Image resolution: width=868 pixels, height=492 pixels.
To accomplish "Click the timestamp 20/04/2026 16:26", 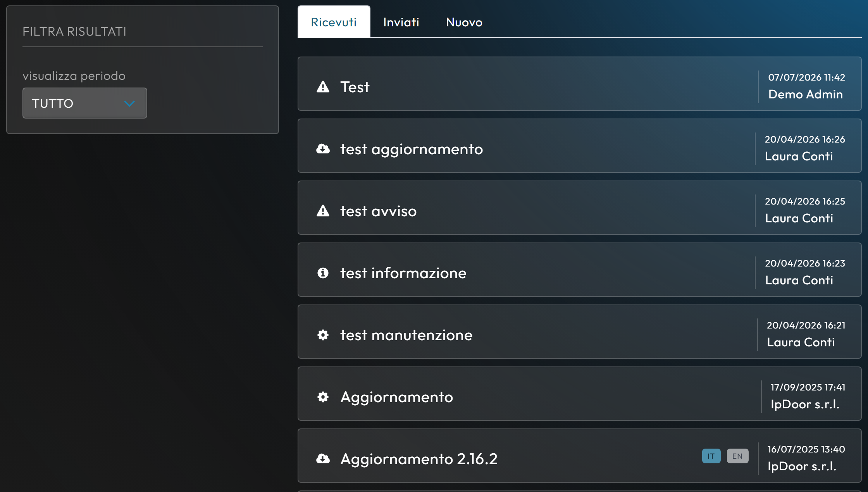I will click(805, 139).
